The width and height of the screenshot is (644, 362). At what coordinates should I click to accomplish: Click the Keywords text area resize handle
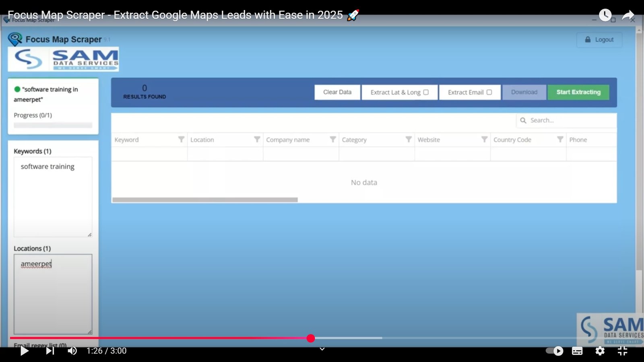[89, 234]
